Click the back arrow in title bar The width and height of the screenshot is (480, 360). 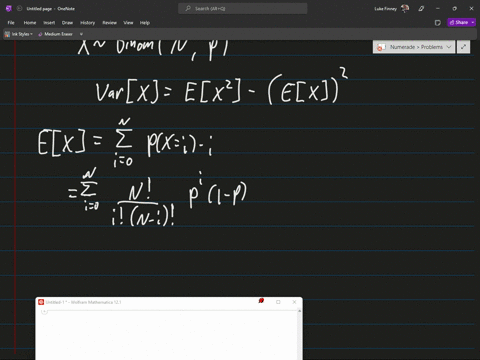click(x=19, y=9)
